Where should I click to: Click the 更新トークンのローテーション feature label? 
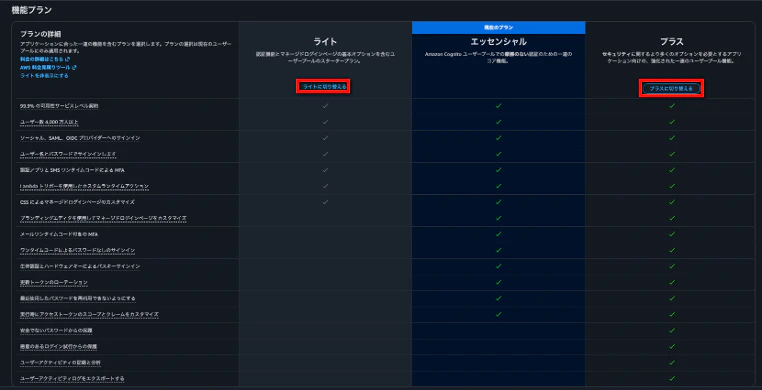pos(54,282)
